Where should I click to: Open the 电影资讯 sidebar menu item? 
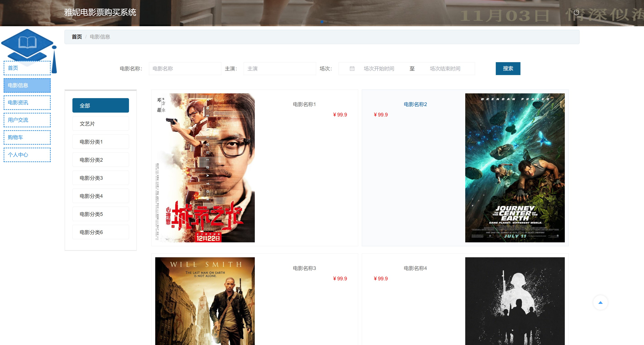(x=27, y=103)
